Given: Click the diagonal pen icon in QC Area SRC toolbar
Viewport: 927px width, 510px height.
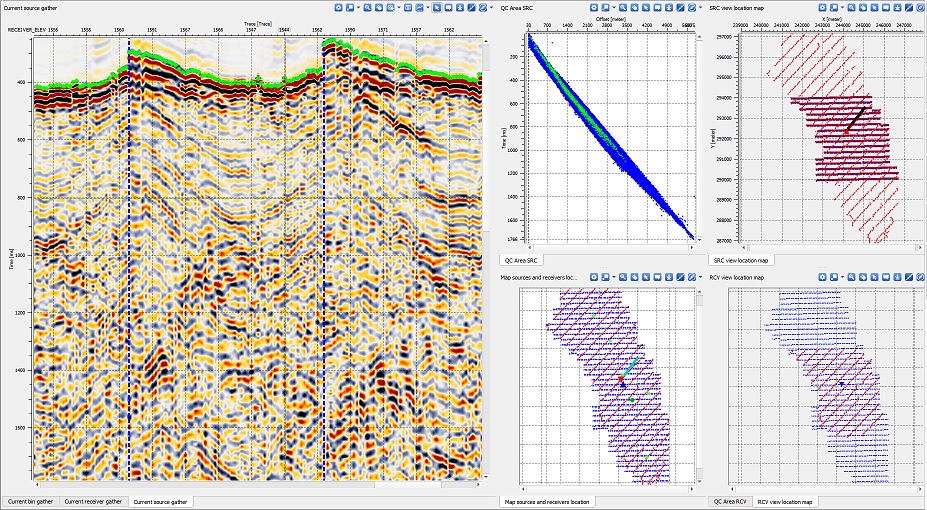Looking at the screenshot, I should tap(680, 7).
